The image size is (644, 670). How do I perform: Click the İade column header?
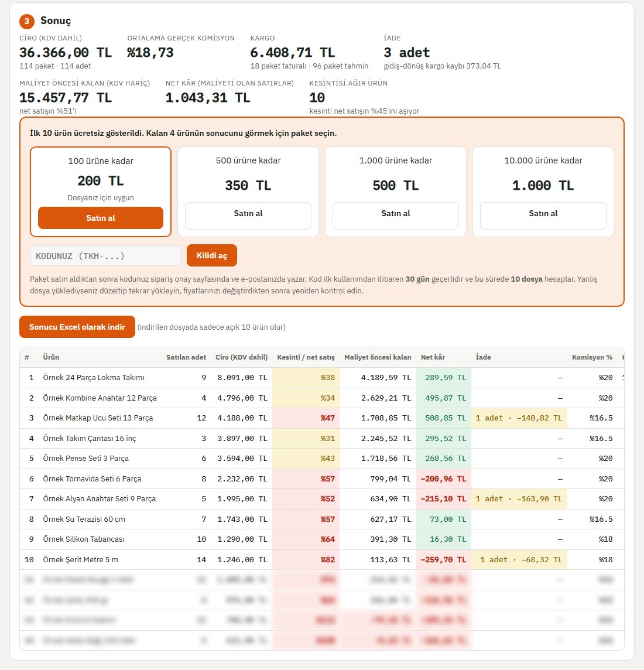point(484,357)
